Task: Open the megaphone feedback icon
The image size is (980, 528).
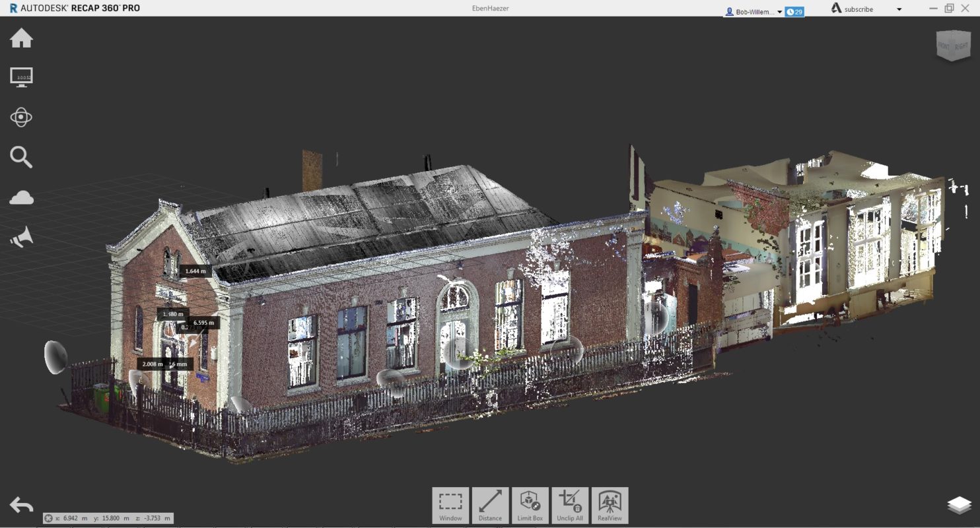Action: (21, 238)
